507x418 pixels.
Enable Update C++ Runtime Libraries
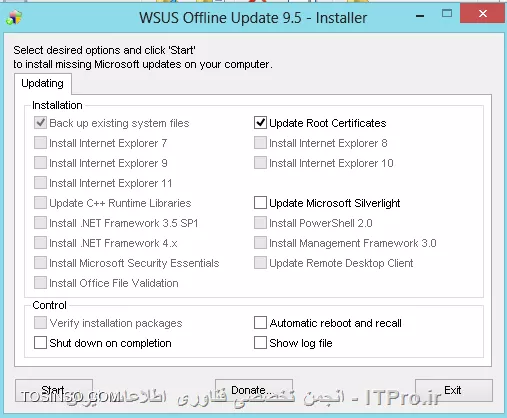tap(40, 203)
